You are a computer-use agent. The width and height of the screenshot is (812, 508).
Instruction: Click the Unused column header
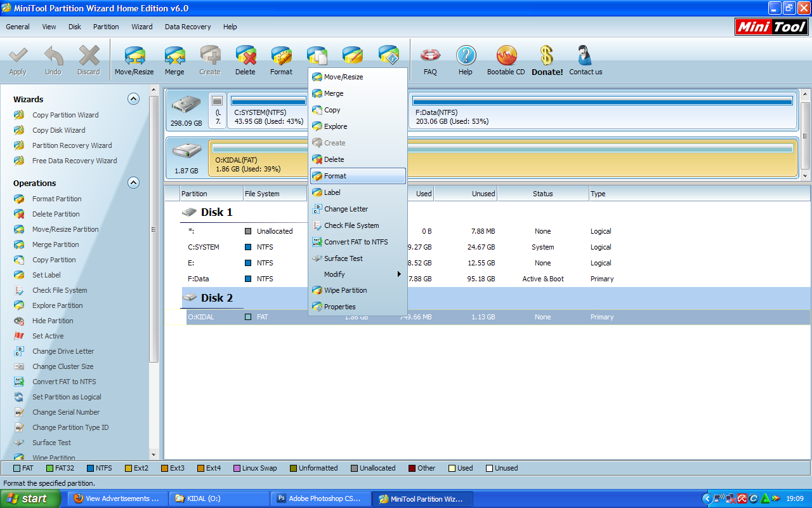point(466,194)
